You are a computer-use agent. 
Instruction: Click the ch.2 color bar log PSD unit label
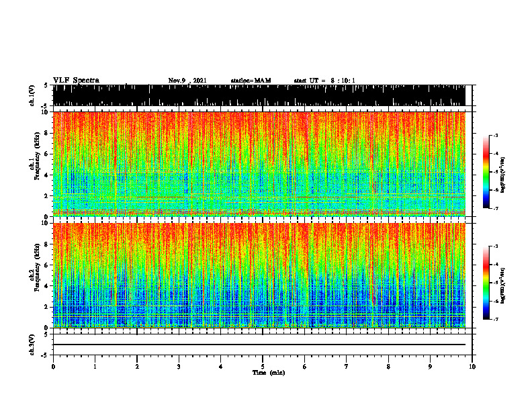click(503, 286)
